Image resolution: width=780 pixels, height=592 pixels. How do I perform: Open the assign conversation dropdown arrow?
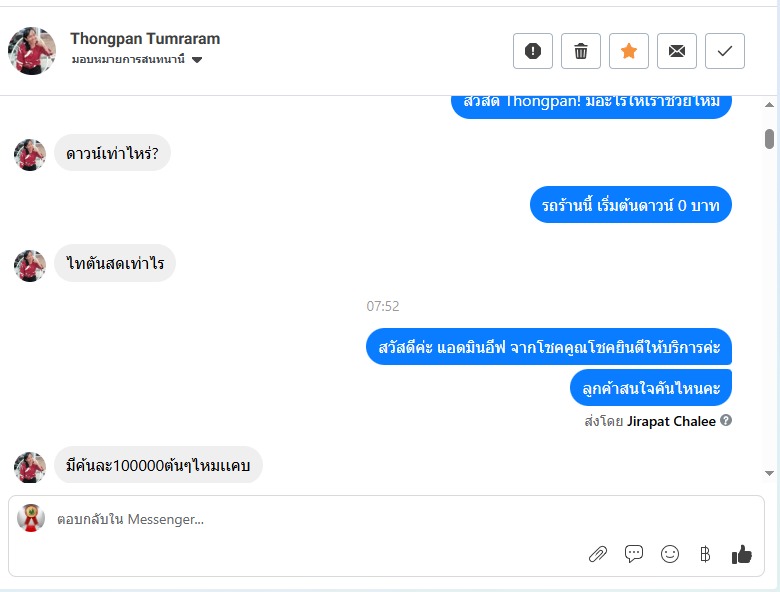pos(197,60)
